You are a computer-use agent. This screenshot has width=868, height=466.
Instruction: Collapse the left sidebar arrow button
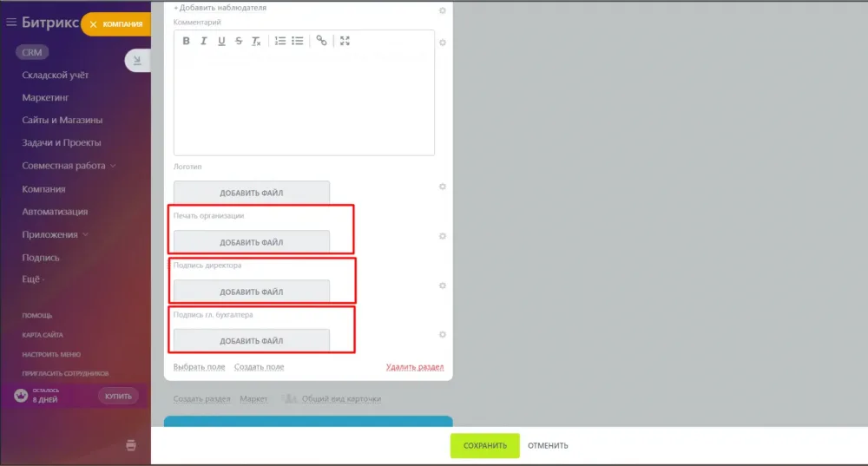[137, 61]
